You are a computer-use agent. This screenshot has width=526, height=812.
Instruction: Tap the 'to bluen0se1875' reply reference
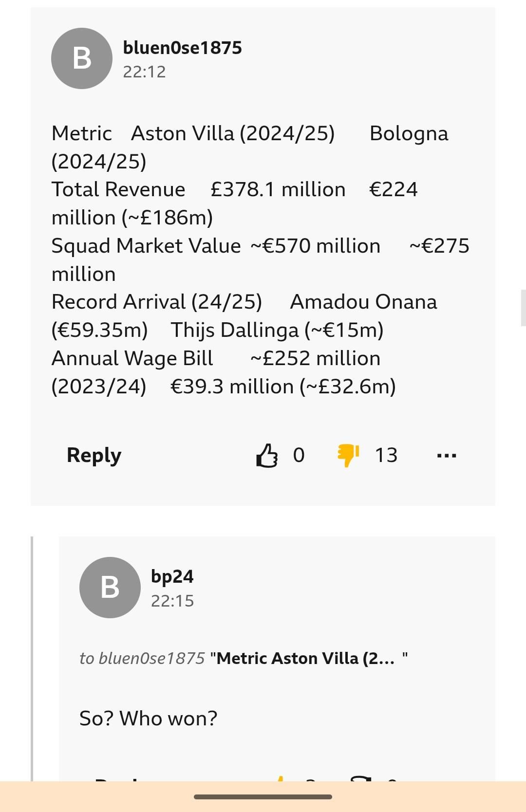pos(142,658)
